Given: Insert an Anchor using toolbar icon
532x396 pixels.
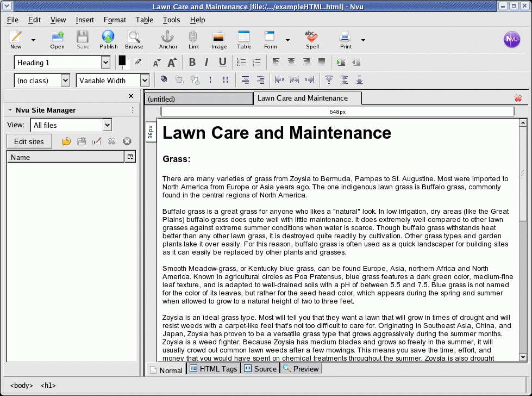Looking at the screenshot, I should coord(168,39).
